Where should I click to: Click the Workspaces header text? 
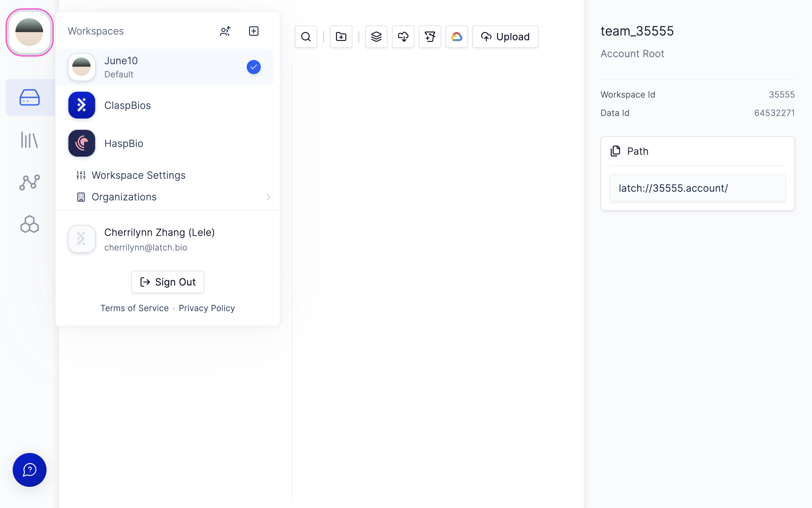(x=96, y=31)
